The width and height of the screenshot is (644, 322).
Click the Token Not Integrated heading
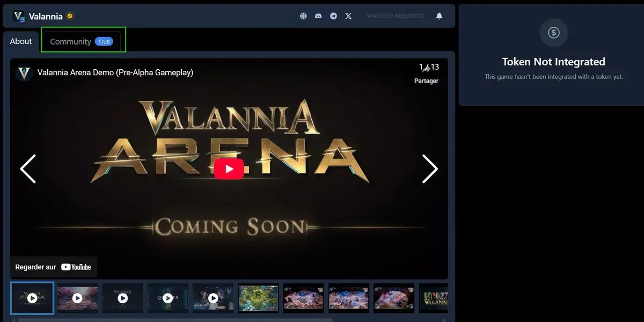(x=554, y=62)
